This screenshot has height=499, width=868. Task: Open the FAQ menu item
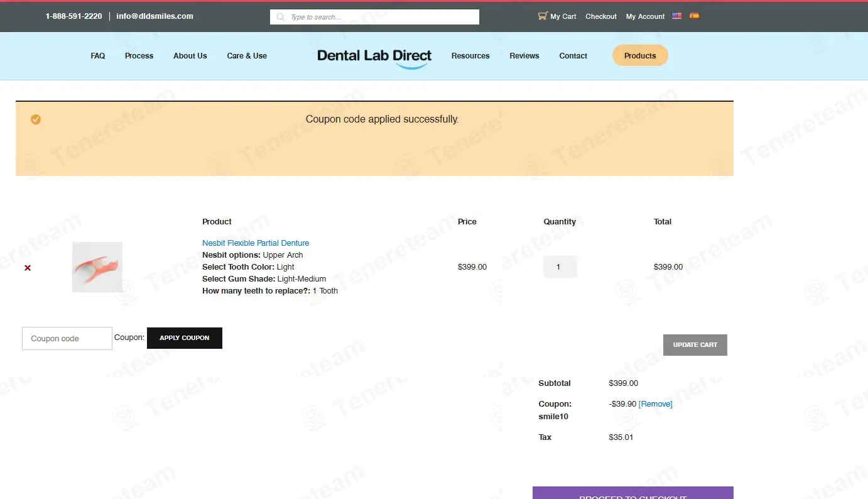98,56
